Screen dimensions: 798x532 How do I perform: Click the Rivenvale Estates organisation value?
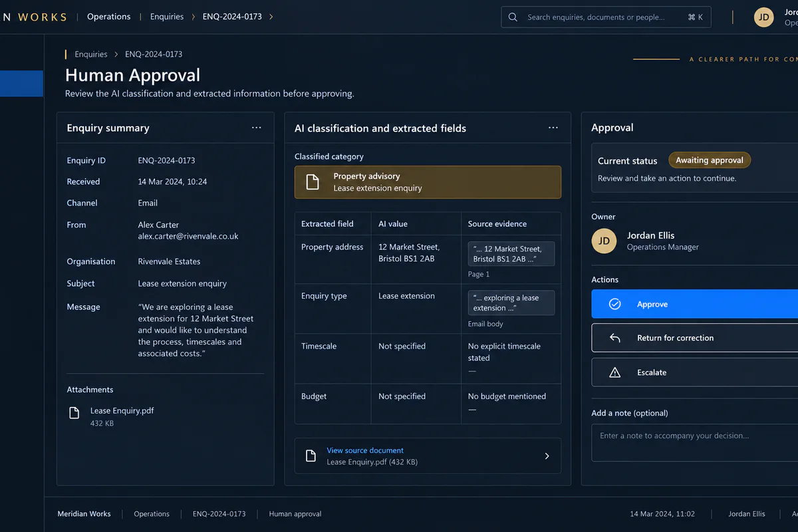point(169,261)
